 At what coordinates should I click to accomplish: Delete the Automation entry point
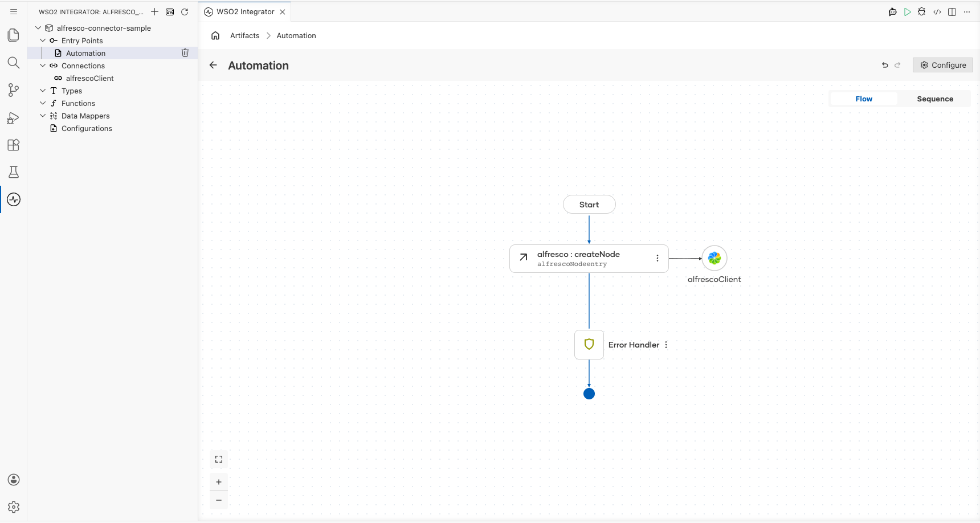(185, 53)
